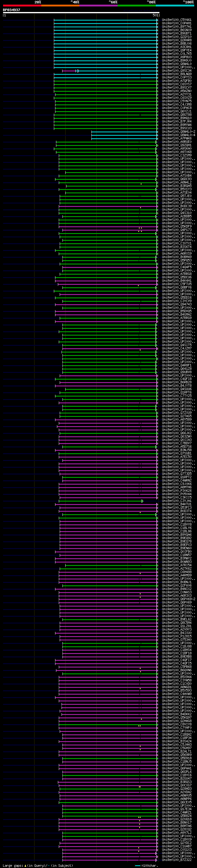Click hit label UniRef100_Q66JK2
Viewport: 197px width, 868px height.
[177, 433]
